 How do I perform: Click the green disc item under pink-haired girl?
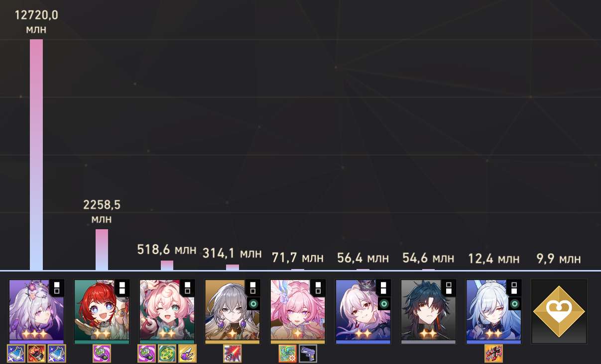167,354
